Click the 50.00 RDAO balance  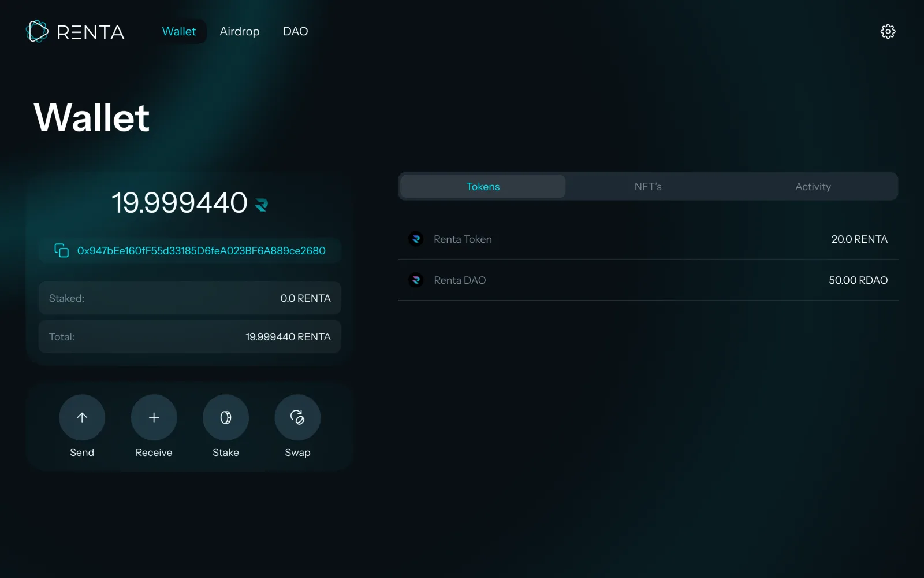point(858,280)
